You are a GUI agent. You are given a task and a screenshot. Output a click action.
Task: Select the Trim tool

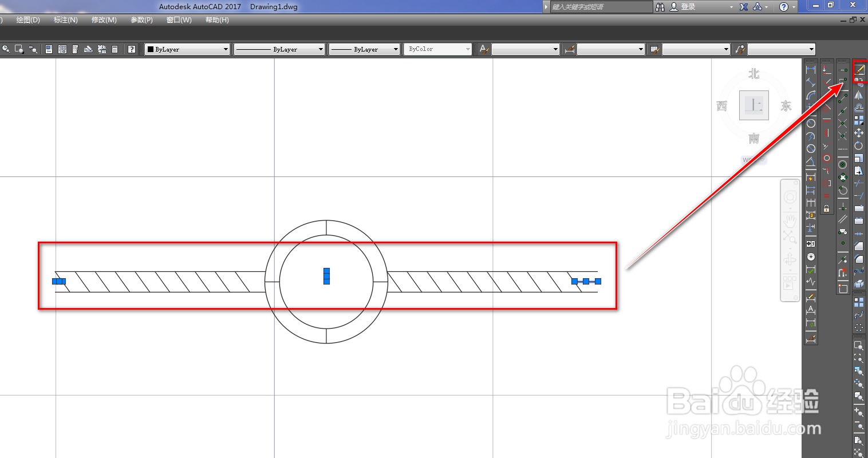click(859, 183)
